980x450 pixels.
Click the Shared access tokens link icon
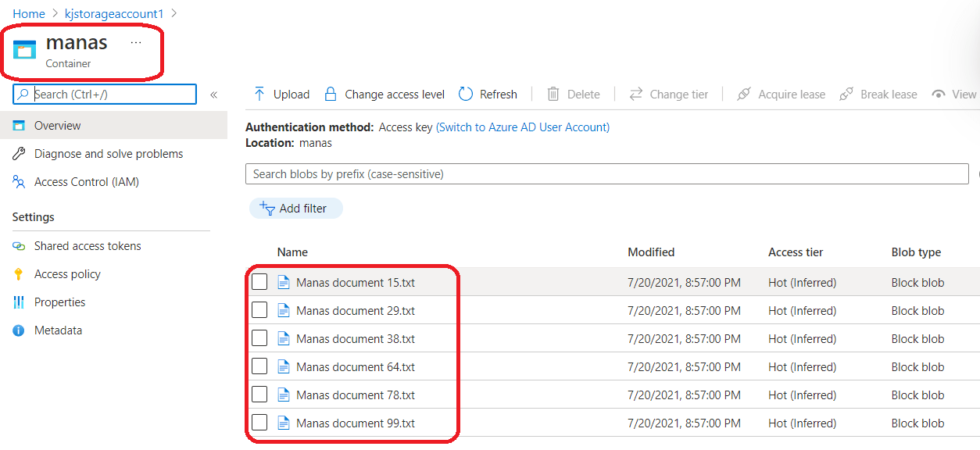tap(19, 245)
